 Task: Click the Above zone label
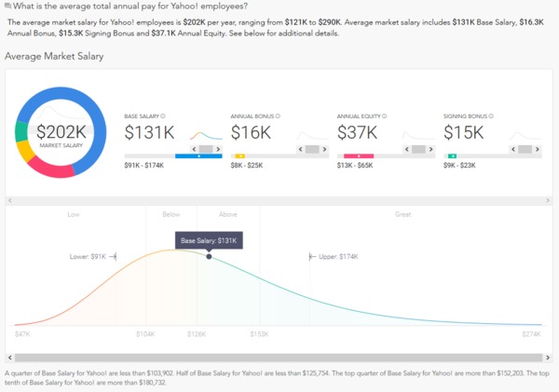pos(228,214)
